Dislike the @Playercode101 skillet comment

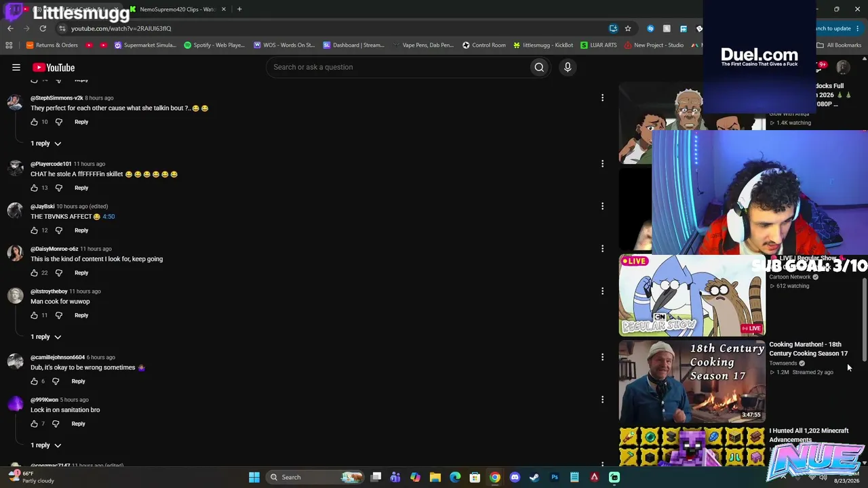pyautogui.click(x=58, y=188)
